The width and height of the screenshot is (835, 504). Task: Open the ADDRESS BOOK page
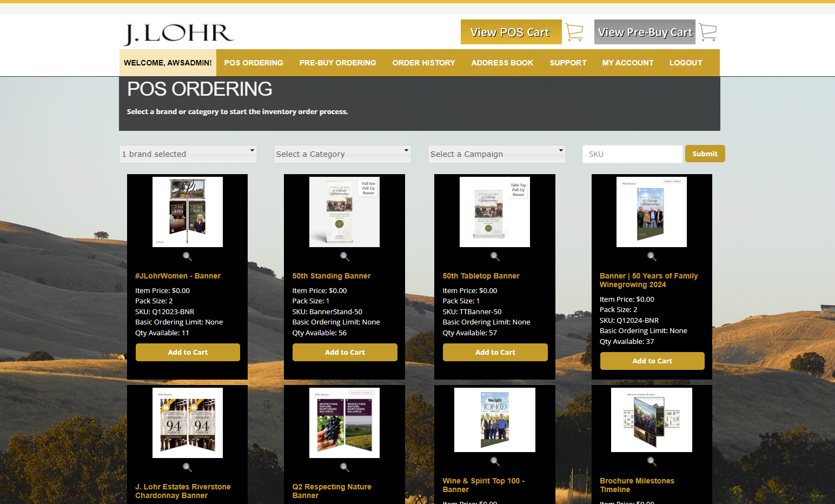click(502, 63)
